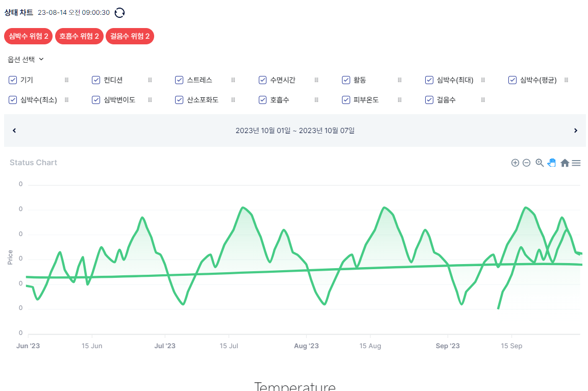Click the refresh icon beside the timestamp

coord(120,13)
